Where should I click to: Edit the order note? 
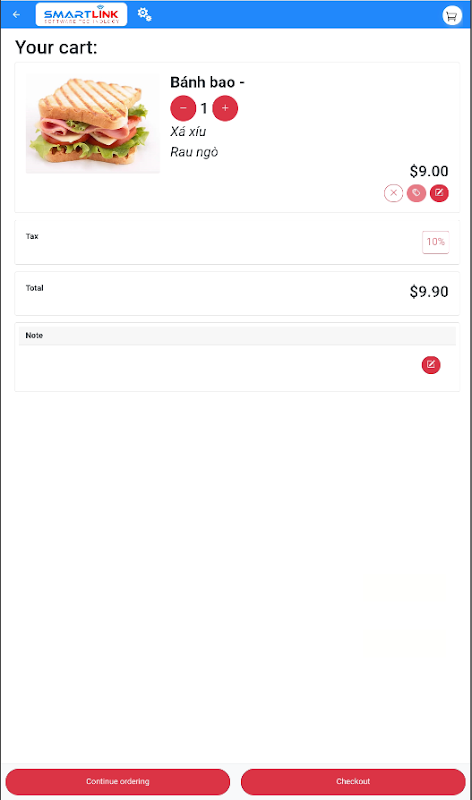pos(431,365)
